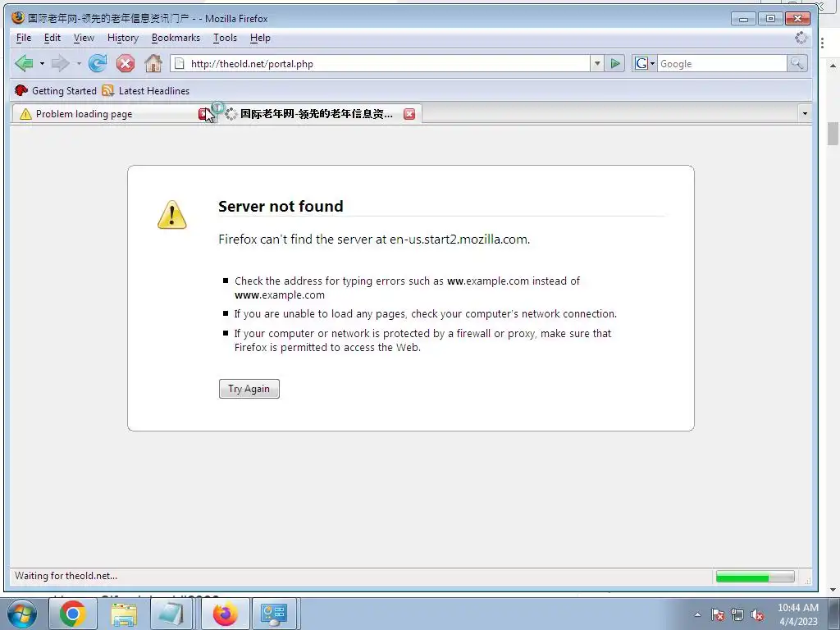
Task: Open the list all tabs dropdown
Action: (x=804, y=113)
